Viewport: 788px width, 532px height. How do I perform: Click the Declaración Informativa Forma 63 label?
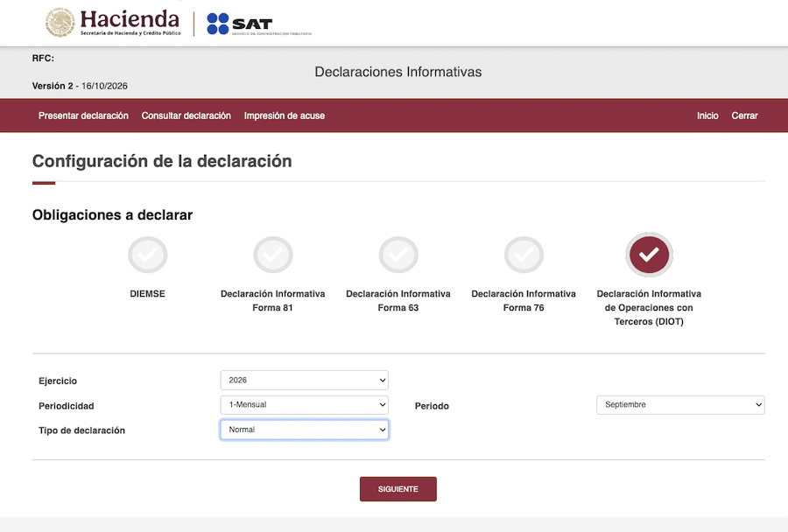(398, 300)
